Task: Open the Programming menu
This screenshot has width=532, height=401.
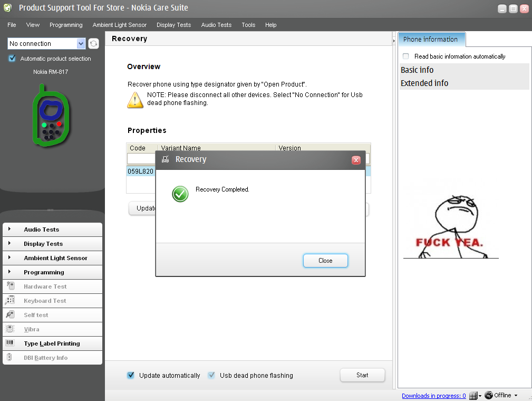Action: pyautogui.click(x=66, y=25)
